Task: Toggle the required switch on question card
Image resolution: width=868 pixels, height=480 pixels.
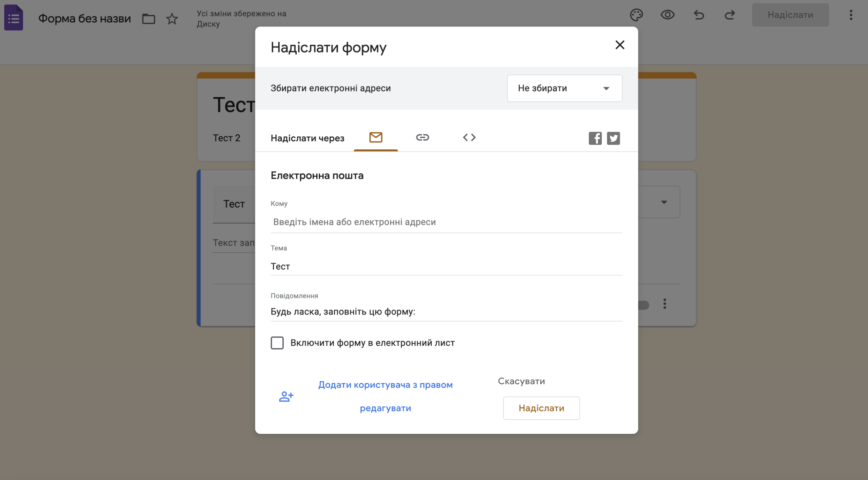Action: coord(643,305)
